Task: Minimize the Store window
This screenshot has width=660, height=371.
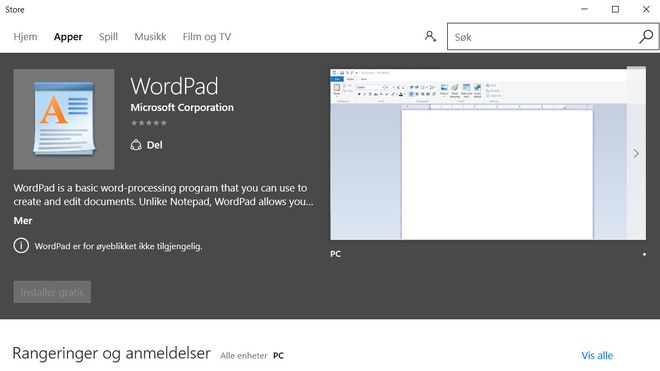Action: coord(584,9)
